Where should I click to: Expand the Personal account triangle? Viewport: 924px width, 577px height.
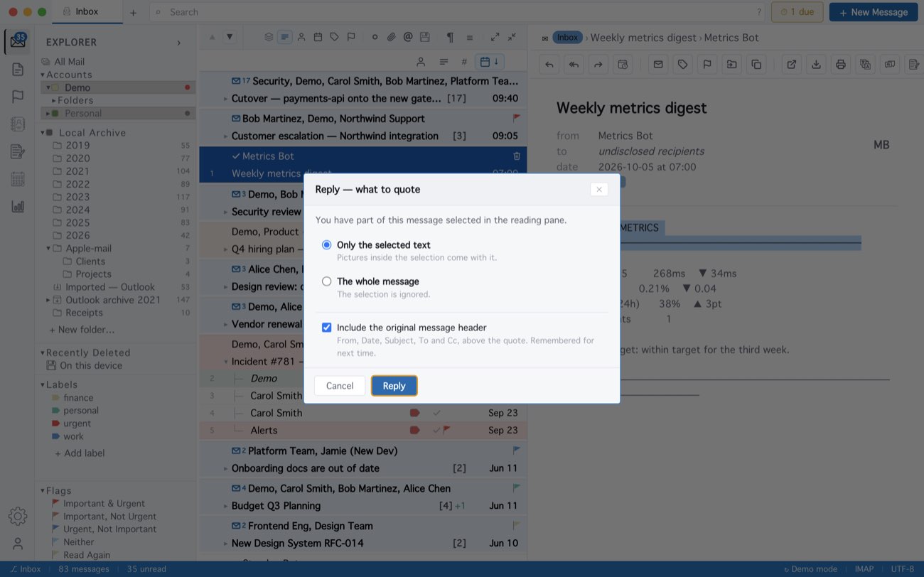tap(48, 113)
